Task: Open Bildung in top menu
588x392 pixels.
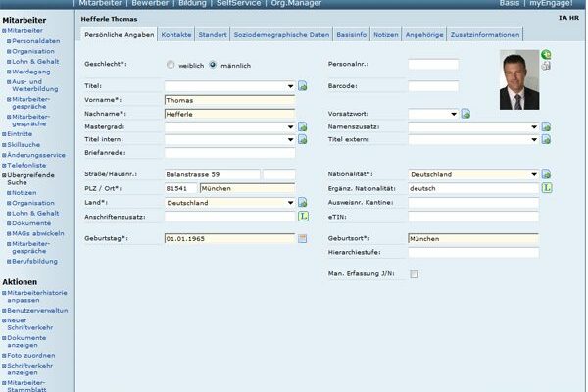Action: pos(192,3)
